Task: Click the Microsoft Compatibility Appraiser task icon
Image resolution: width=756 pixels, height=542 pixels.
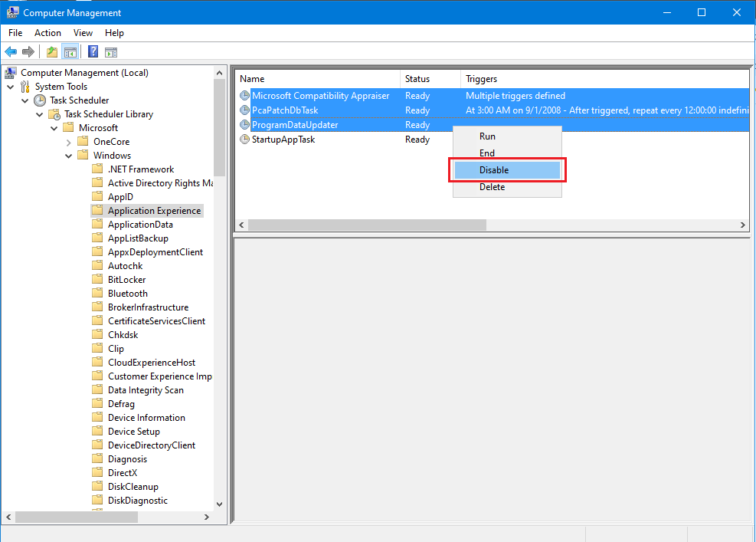Action: click(x=245, y=96)
